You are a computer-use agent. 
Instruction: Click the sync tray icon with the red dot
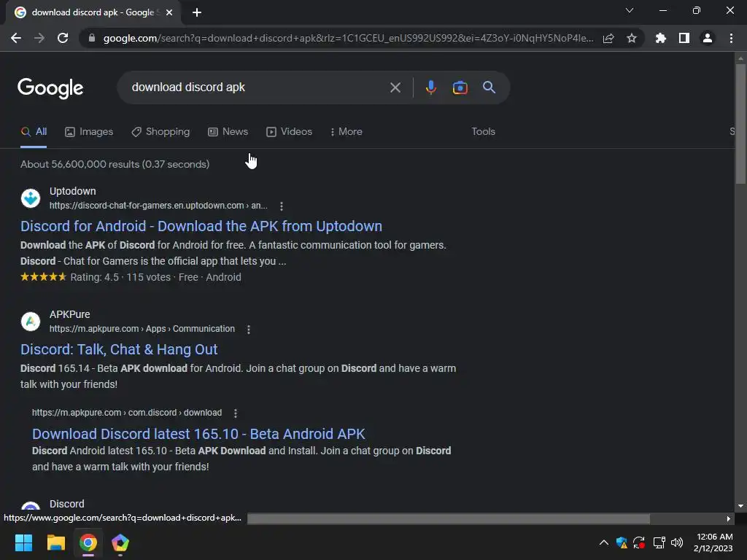[x=639, y=542]
